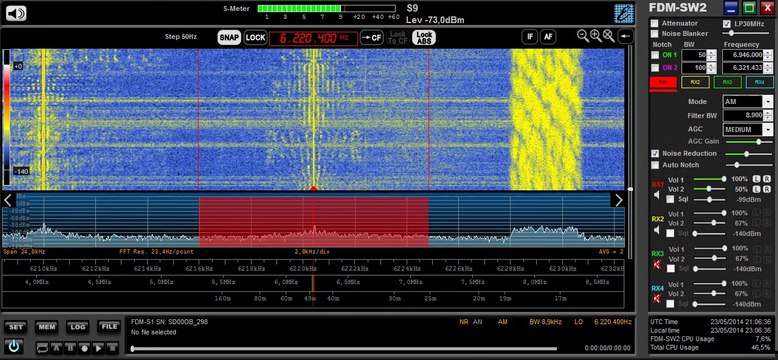Toggle the loop playback icon
This screenshot has width=778, height=360.
pos(42,348)
